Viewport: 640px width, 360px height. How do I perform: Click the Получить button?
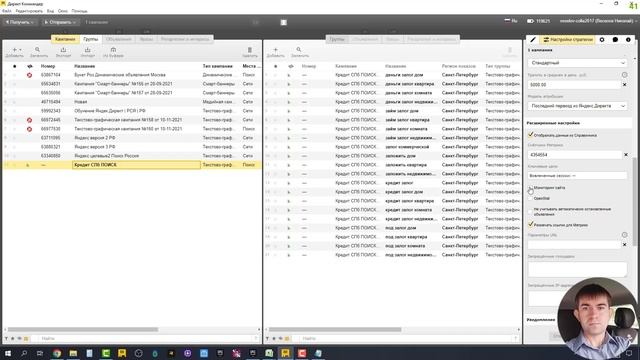click(19, 22)
